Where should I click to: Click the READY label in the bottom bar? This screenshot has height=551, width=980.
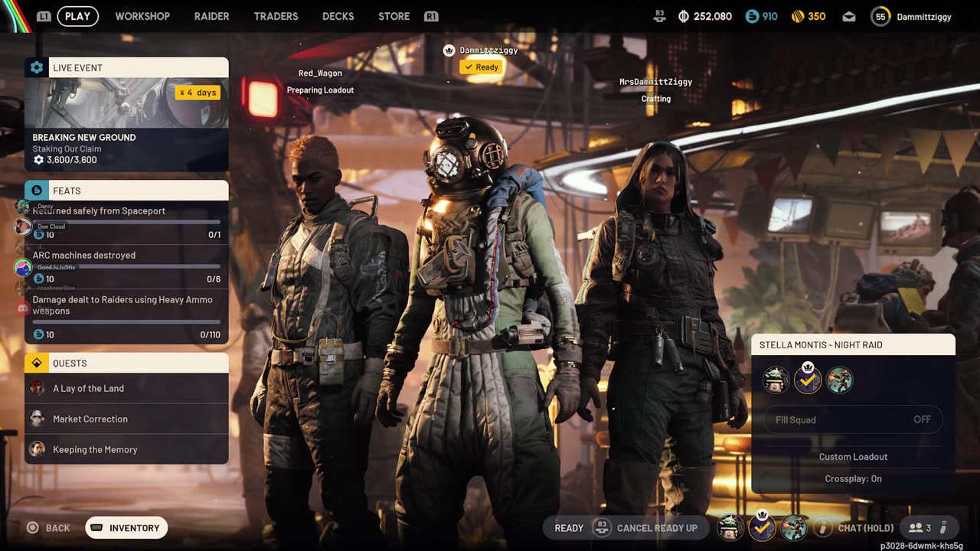[569, 528]
